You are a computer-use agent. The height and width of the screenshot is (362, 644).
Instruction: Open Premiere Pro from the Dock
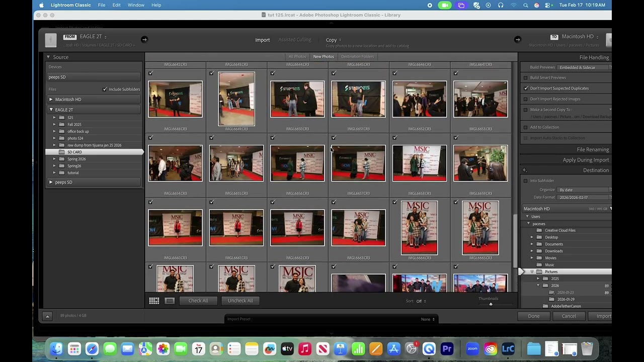447,348
